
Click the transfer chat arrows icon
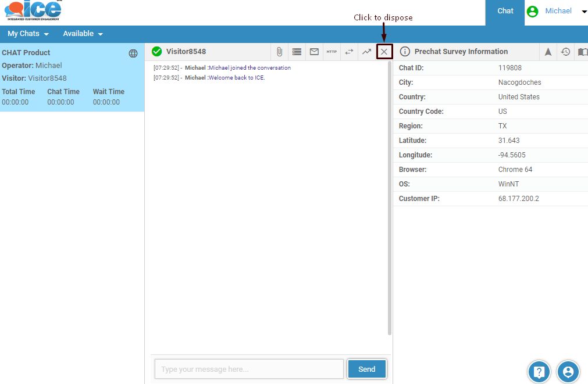(x=349, y=52)
